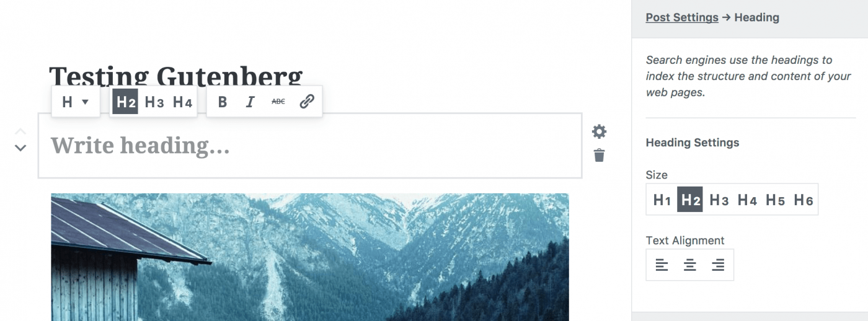The width and height of the screenshot is (868, 321).
Task: Choose H6 size in Heading Settings
Action: click(804, 200)
